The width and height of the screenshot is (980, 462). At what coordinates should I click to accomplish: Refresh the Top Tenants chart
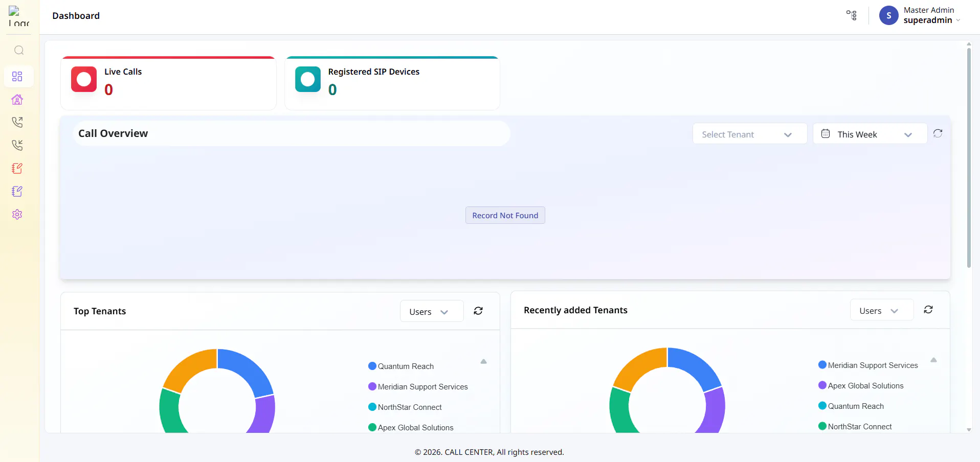coord(478,311)
